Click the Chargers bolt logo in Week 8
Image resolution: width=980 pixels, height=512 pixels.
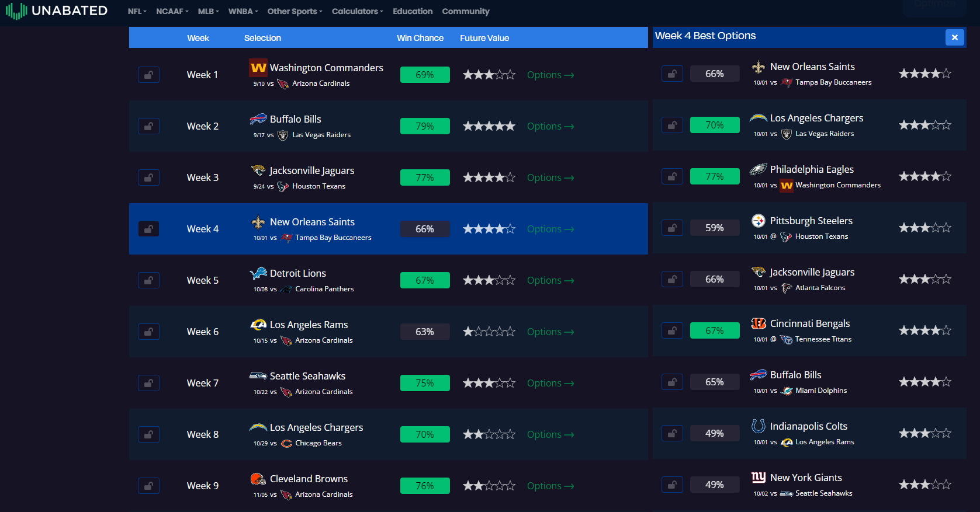(258, 427)
